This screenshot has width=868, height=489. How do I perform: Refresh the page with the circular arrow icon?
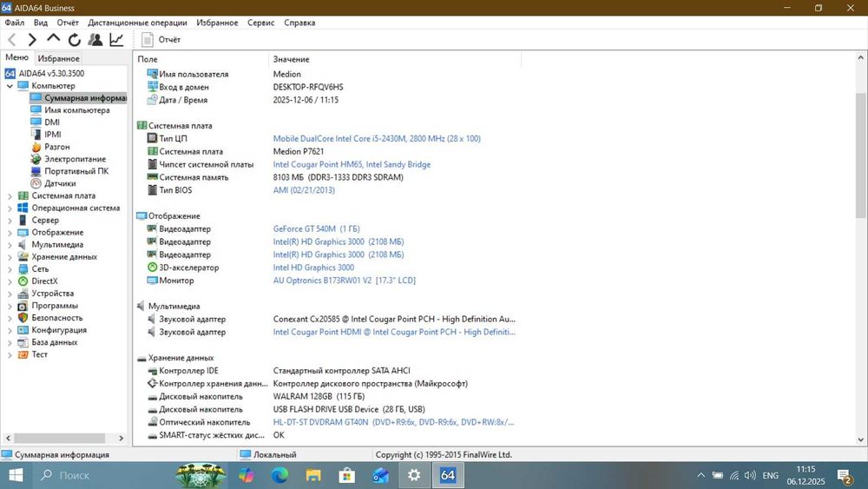74,39
